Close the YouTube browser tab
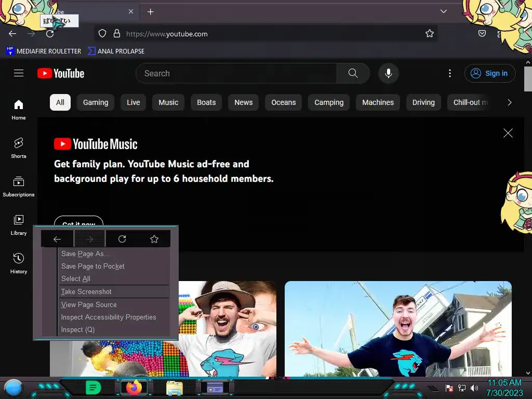 (131, 11)
